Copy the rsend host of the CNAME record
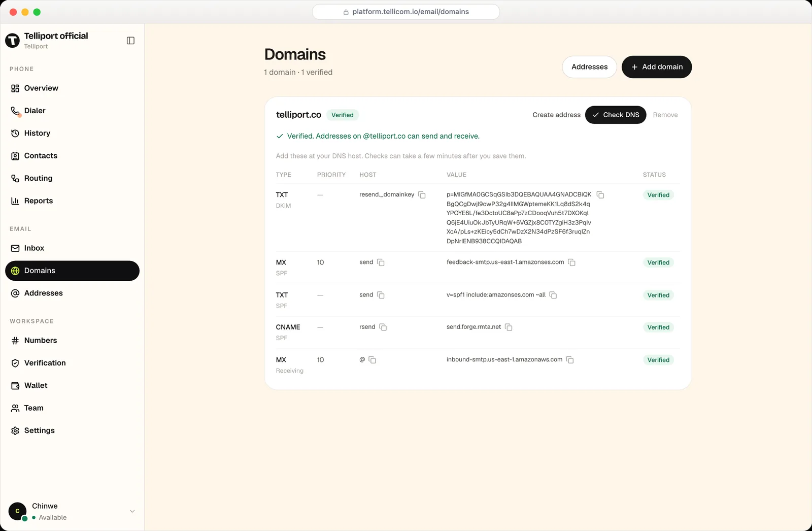The height and width of the screenshot is (531, 812). (383, 327)
